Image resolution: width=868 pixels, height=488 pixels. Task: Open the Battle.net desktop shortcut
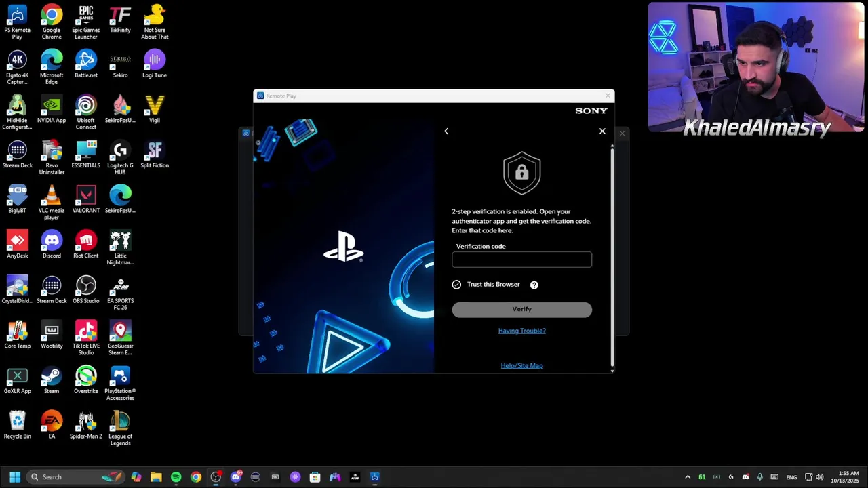point(86,64)
